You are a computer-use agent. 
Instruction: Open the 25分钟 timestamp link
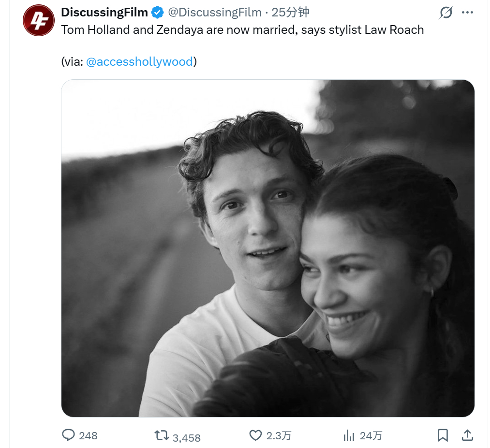coord(290,13)
